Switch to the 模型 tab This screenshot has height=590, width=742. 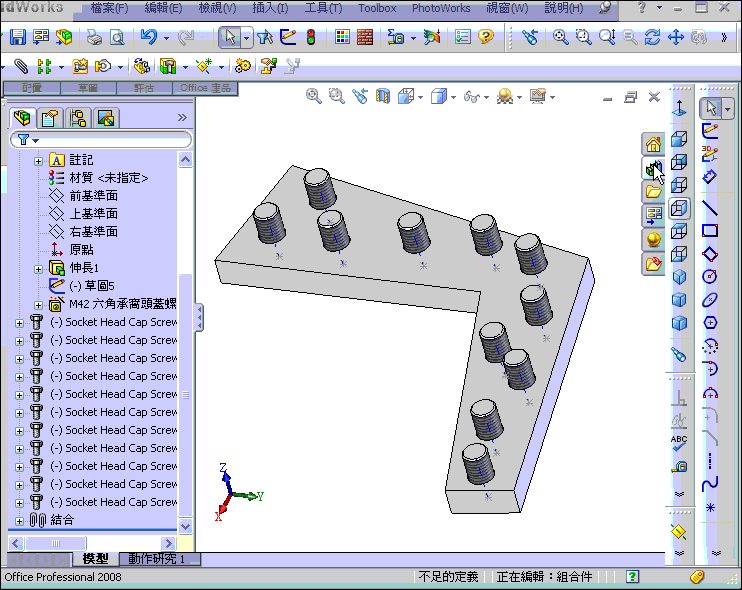point(95,559)
